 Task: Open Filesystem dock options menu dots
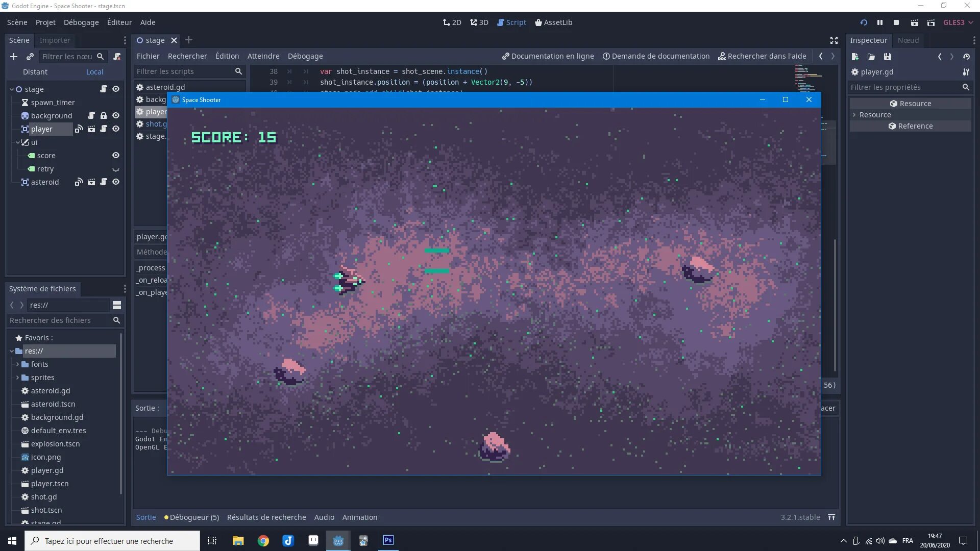tap(125, 289)
